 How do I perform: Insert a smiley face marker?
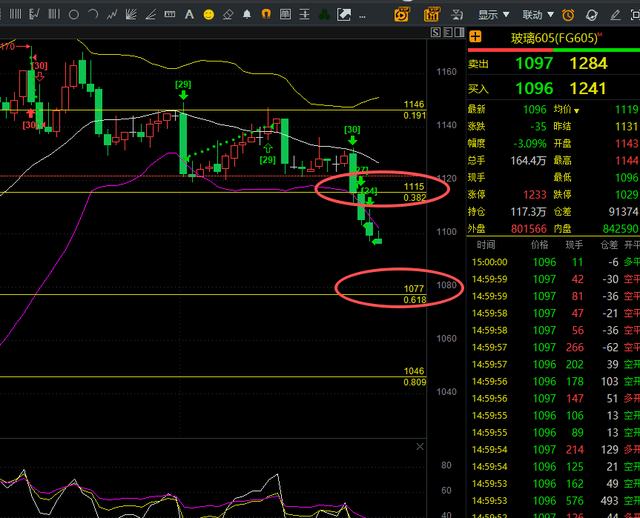coord(208,14)
